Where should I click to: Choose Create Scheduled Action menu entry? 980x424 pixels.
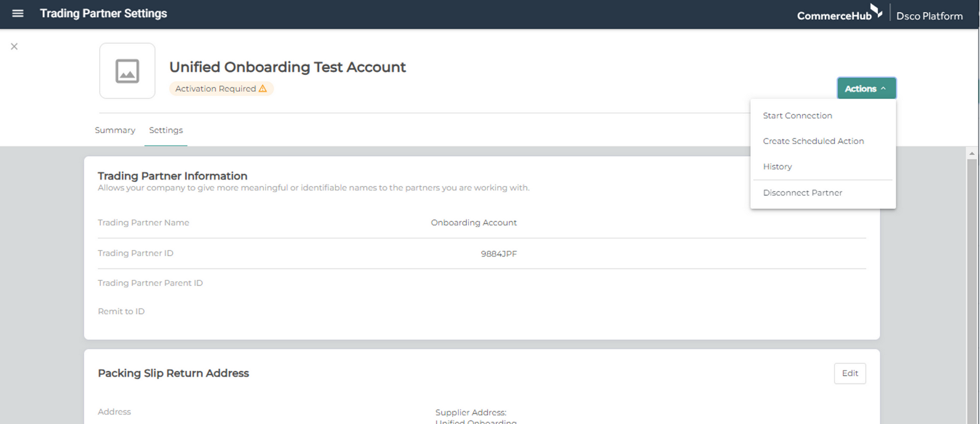[x=813, y=141]
